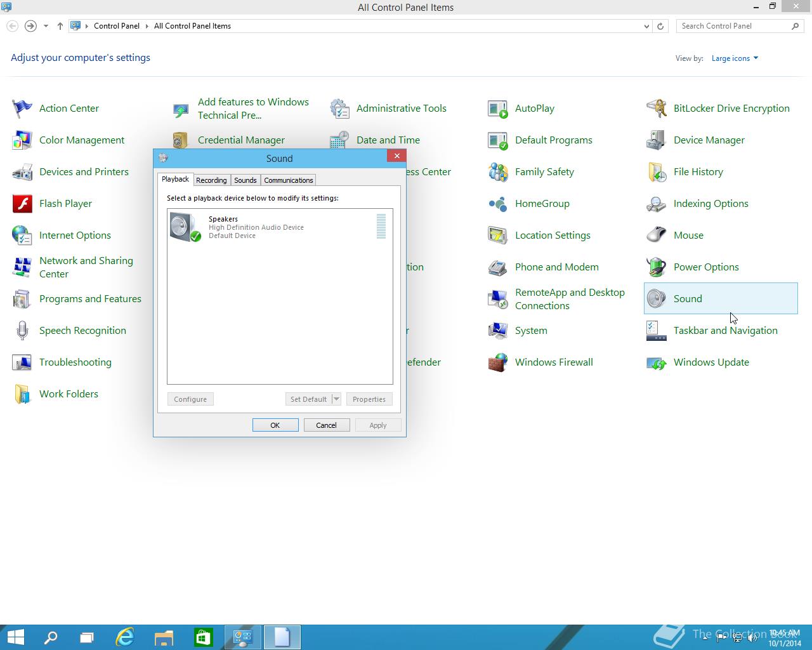Image resolution: width=812 pixels, height=650 pixels.
Task: Open the HomeGroup icon
Action: tap(498, 204)
